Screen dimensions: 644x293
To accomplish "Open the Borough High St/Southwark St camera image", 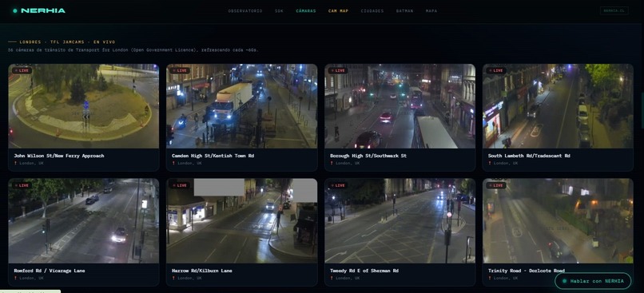I will (400, 106).
